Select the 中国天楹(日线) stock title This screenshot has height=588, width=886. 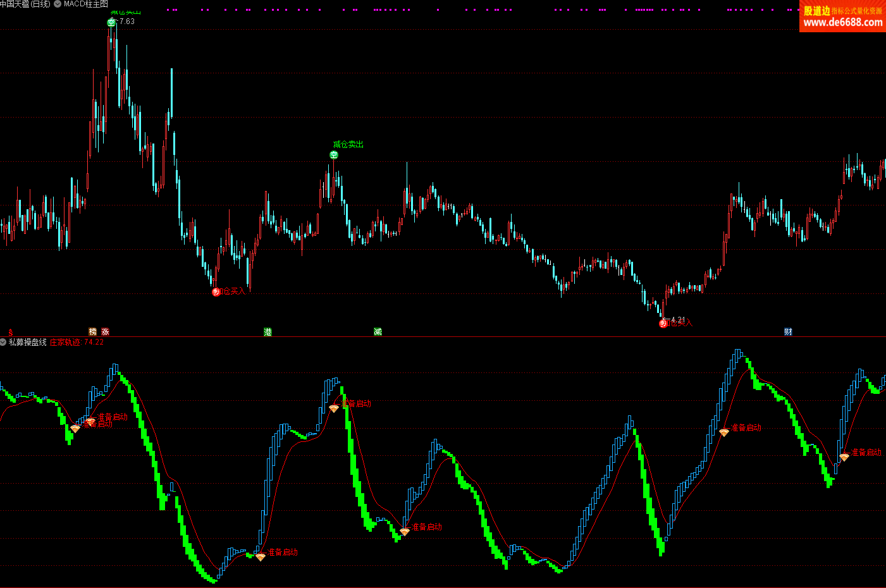coord(25,4)
